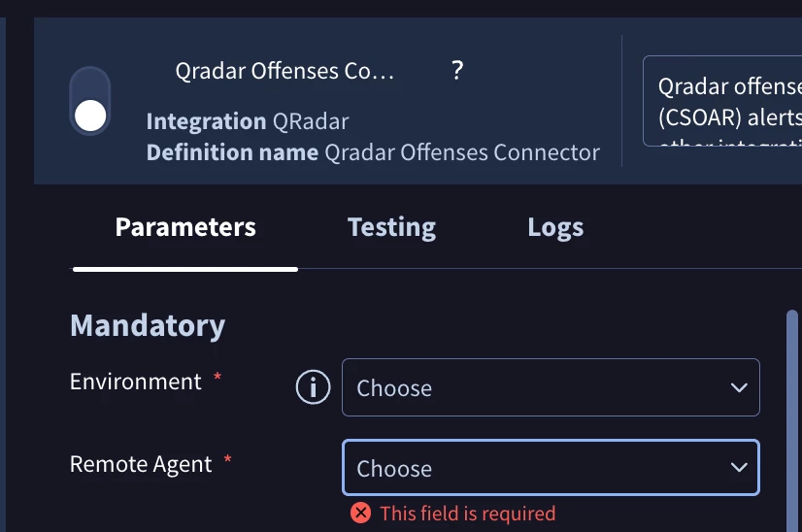Toggle the Qradar Offenses connector switch
Image resolution: width=802 pixels, height=532 pixels.
90,101
